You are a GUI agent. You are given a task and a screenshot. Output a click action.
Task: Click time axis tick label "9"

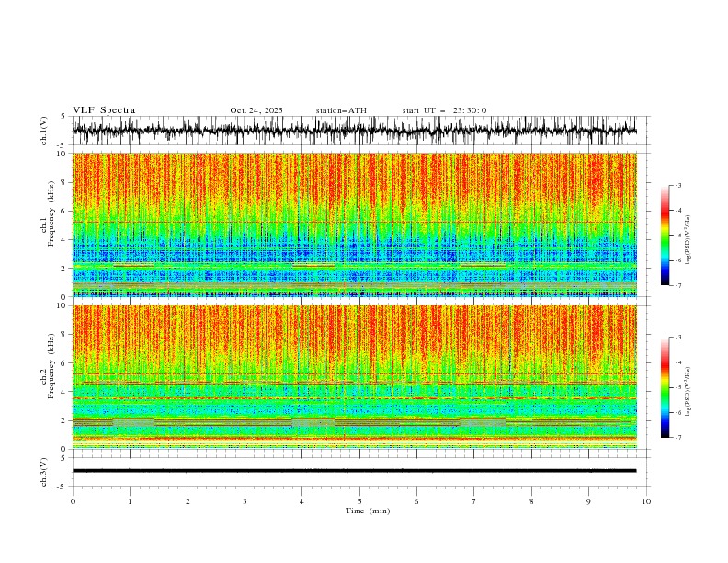pyautogui.click(x=588, y=501)
